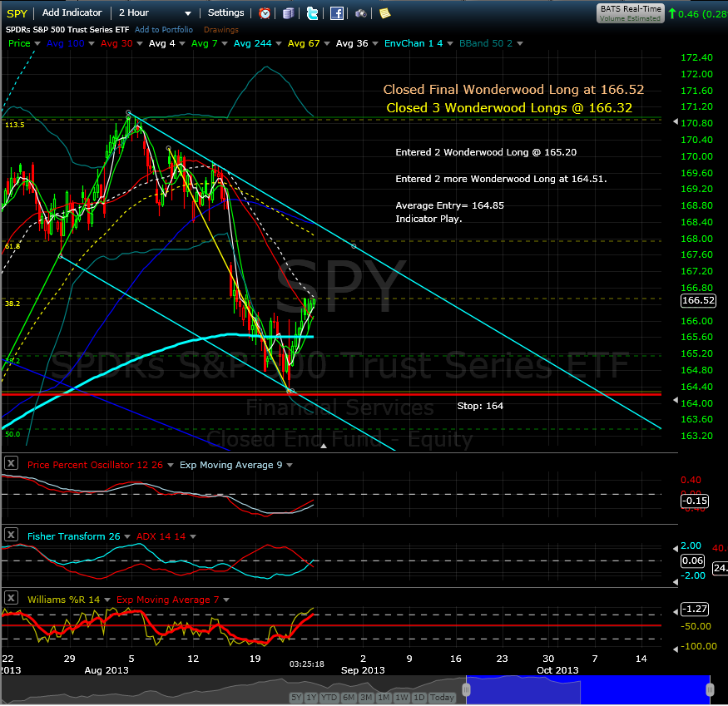The width and height of the screenshot is (728, 706).
Task: Expand the Fisher Transform 26 dropdown arrow
Action: (x=126, y=536)
